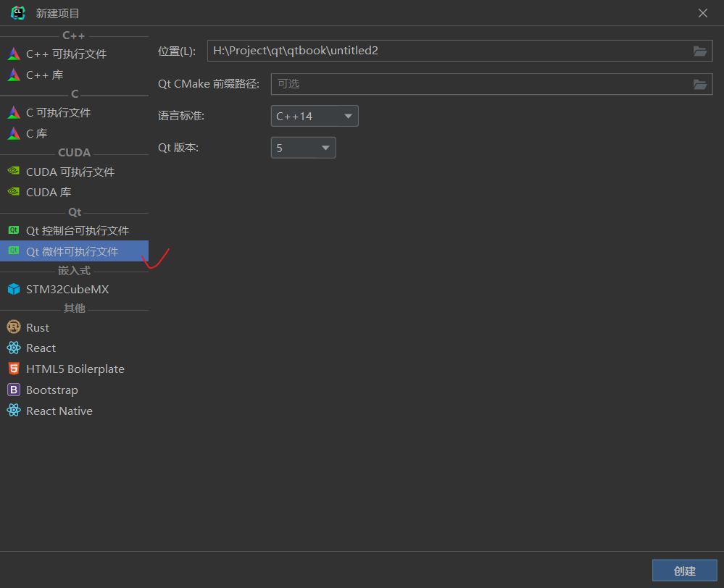Browse folder for Qt CMake 前缀路径

coord(700,84)
